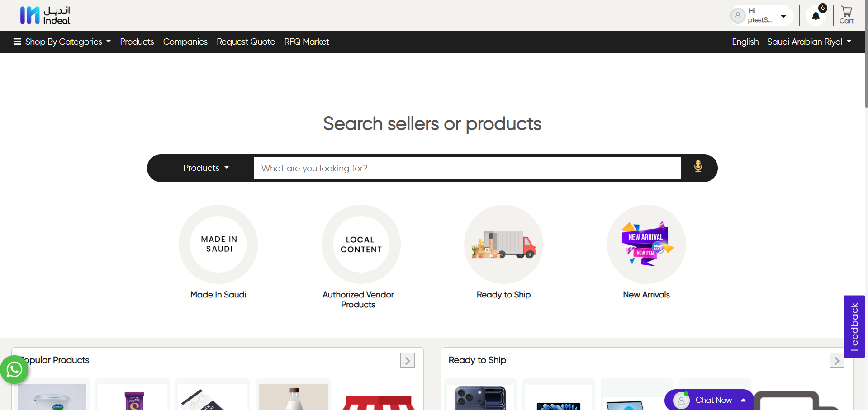Open the Ready to Ship truck icon
Screen dimensions: 868x410
(x=503, y=245)
